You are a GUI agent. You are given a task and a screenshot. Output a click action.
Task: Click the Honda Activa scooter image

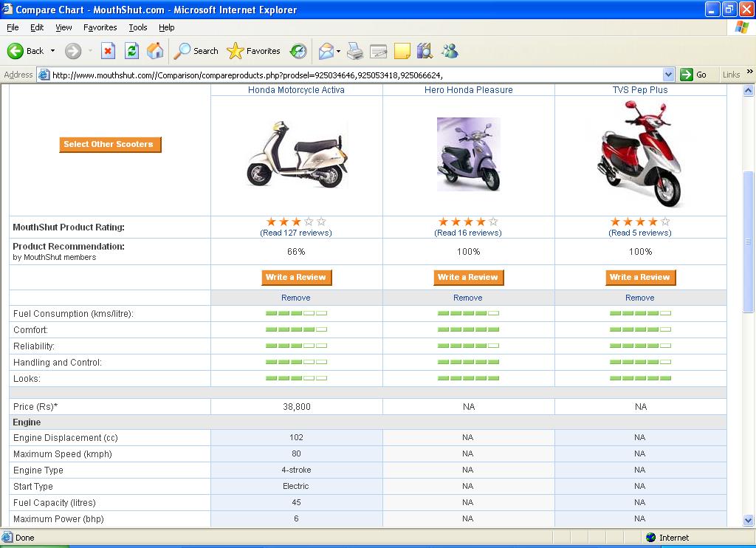[296, 157]
